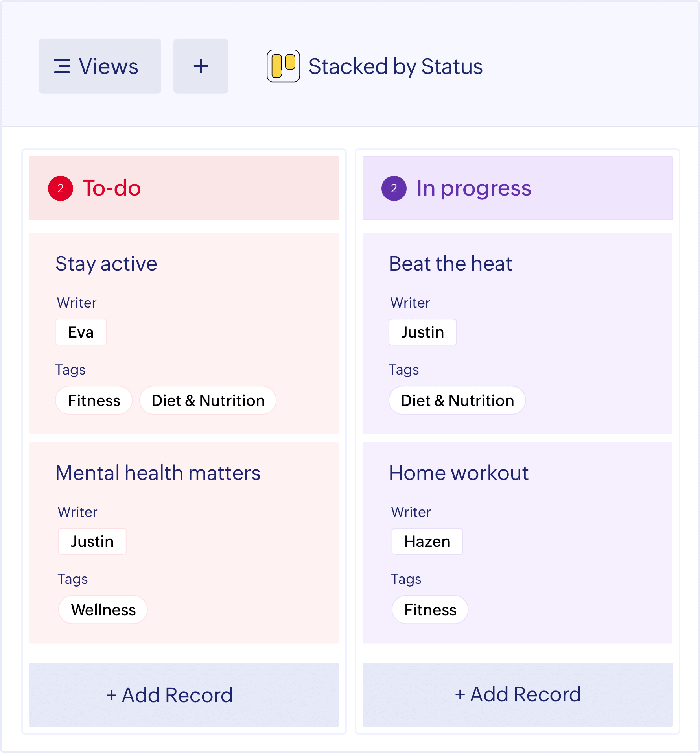The width and height of the screenshot is (700, 753).
Task: Open the Mental health matters card
Action: click(158, 473)
